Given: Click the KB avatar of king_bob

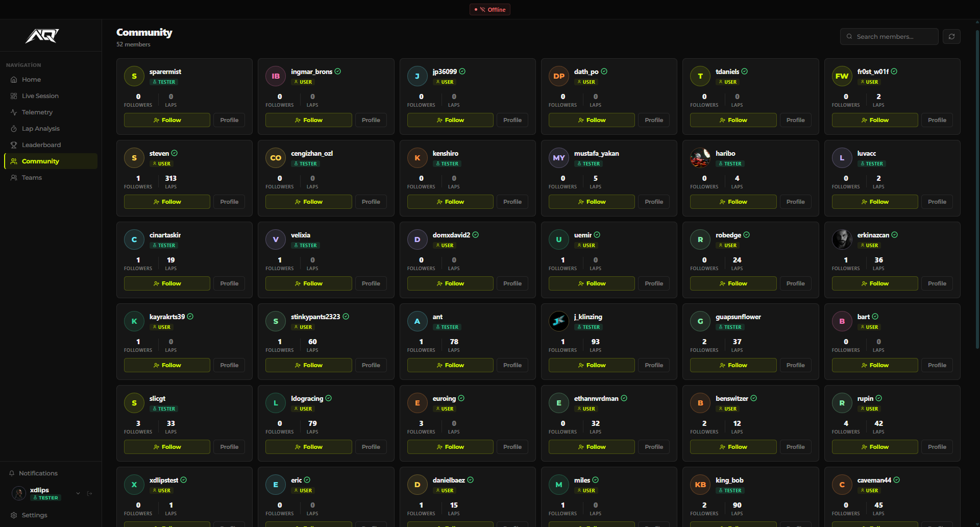Looking at the screenshot, I should (700, 485).
